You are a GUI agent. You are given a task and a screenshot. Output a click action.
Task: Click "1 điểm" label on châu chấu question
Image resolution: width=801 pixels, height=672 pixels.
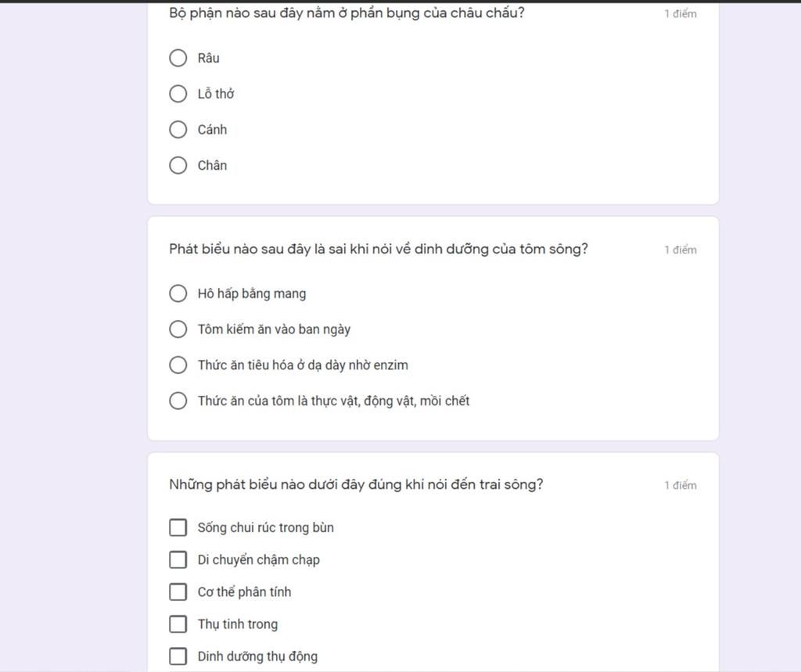coord(681,14)
